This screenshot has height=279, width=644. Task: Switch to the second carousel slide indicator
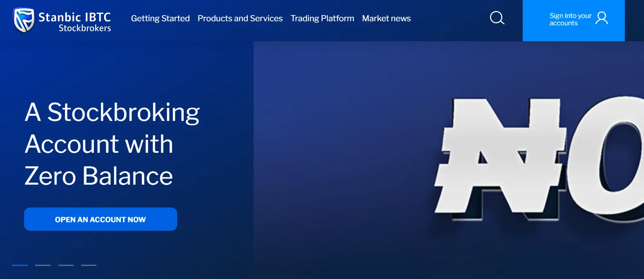[43, 265]
